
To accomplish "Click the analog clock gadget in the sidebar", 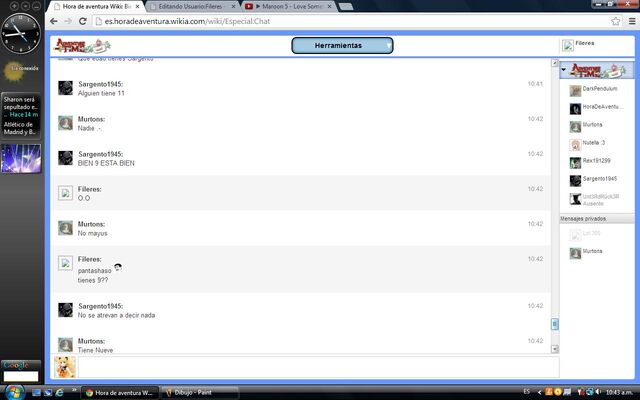I will (x=21, y=33).
